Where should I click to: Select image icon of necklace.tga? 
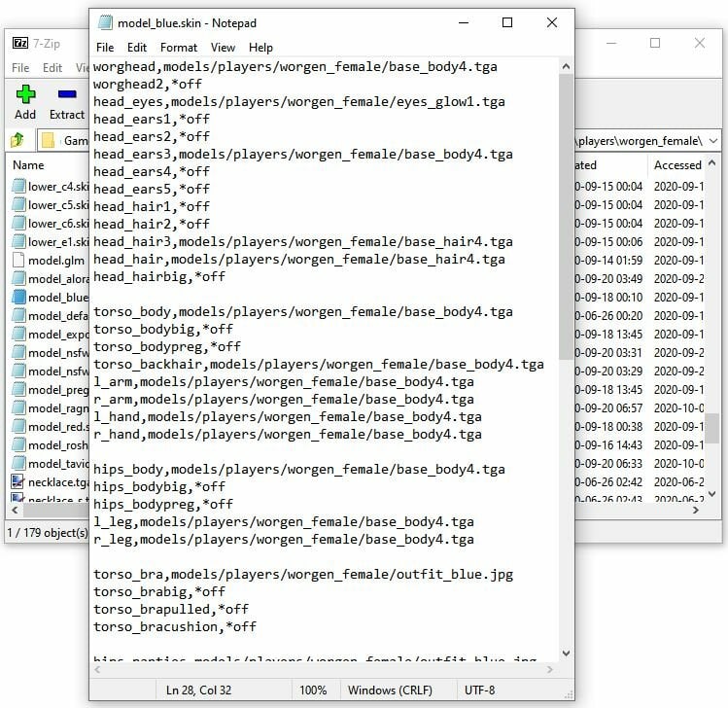pyautogui.click(x=18, y=481)
